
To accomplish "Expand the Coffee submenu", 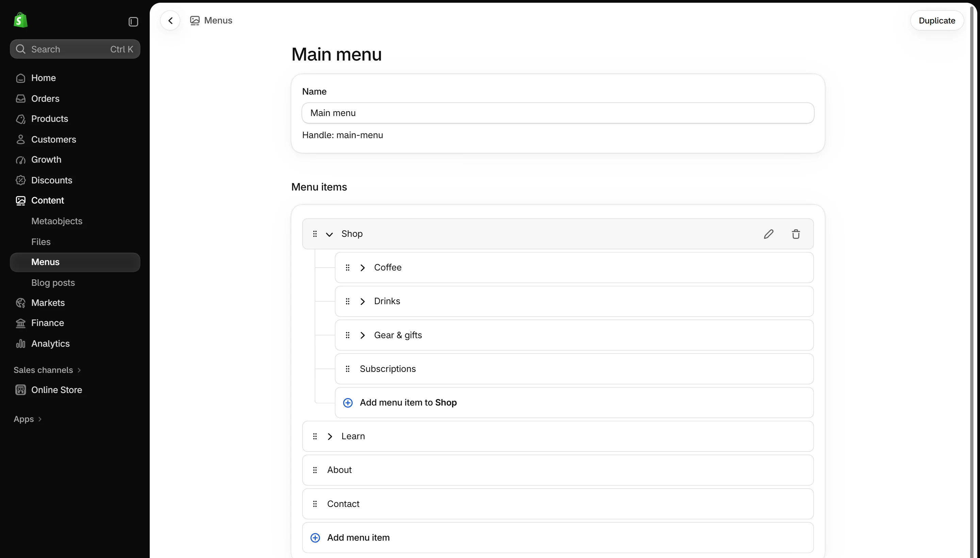I will pyautogui.click(x=362, y=267).
